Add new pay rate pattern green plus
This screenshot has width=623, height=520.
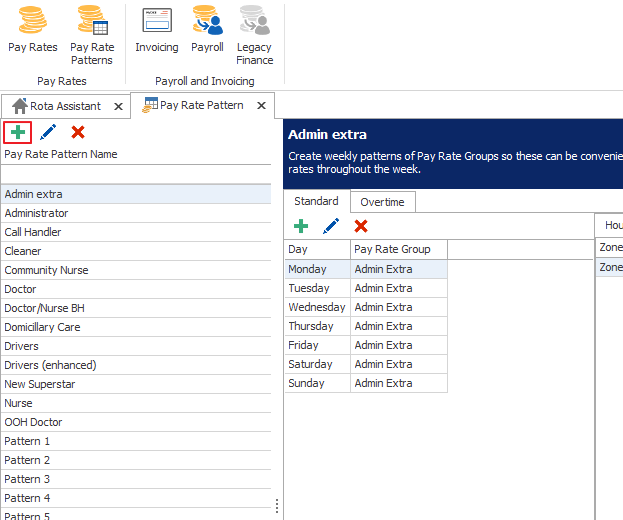point(17,132)
